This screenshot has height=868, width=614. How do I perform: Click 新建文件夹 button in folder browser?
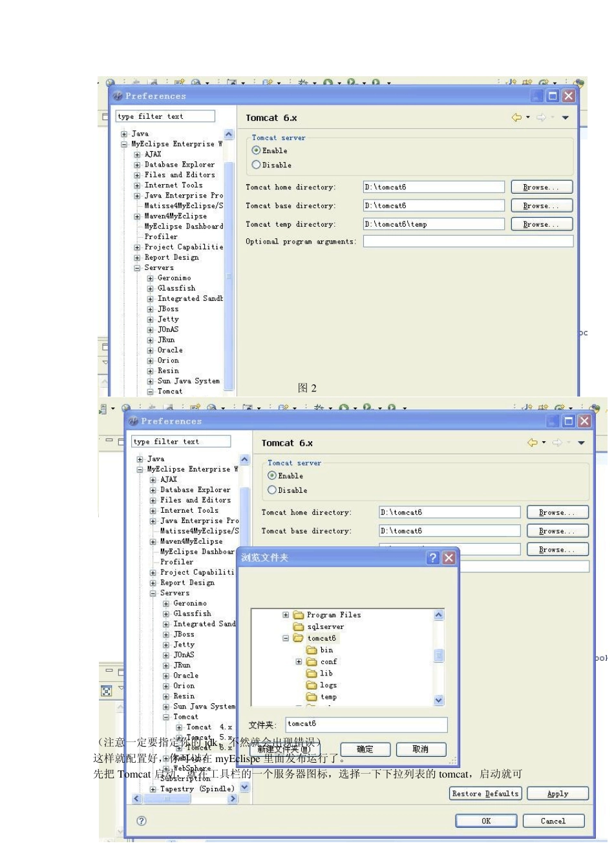(284, 749)
